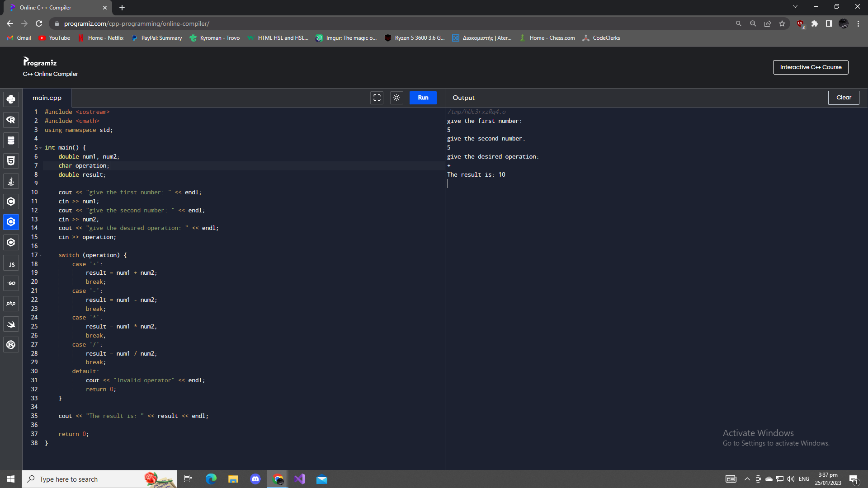Collapse the switch block on line 17
868x488 pixels.
(x=41, y=255)
